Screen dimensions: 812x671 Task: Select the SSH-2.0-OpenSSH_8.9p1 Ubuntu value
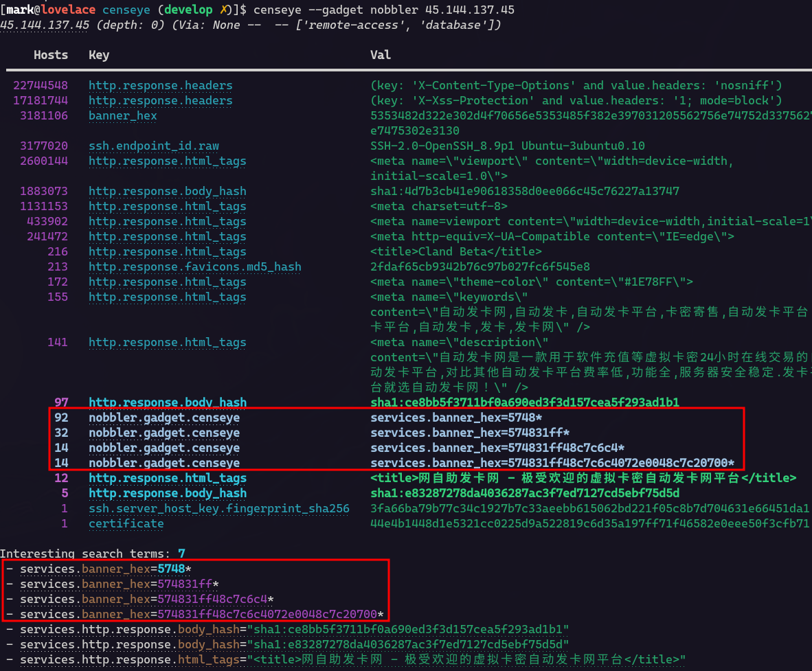coord(507,146)
